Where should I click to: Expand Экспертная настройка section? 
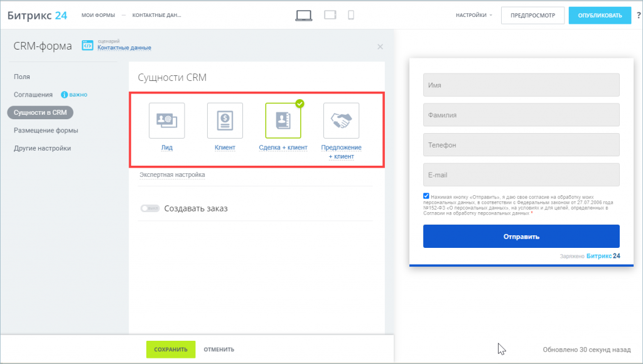click(x=172, y=174)
